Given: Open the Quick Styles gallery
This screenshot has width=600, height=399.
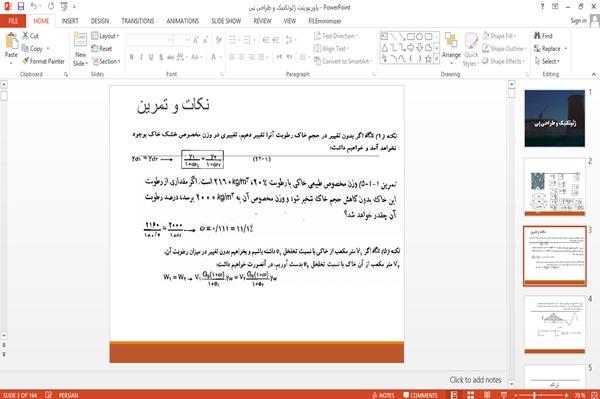Looking at the screenshot, I should (x=471, y=50).
